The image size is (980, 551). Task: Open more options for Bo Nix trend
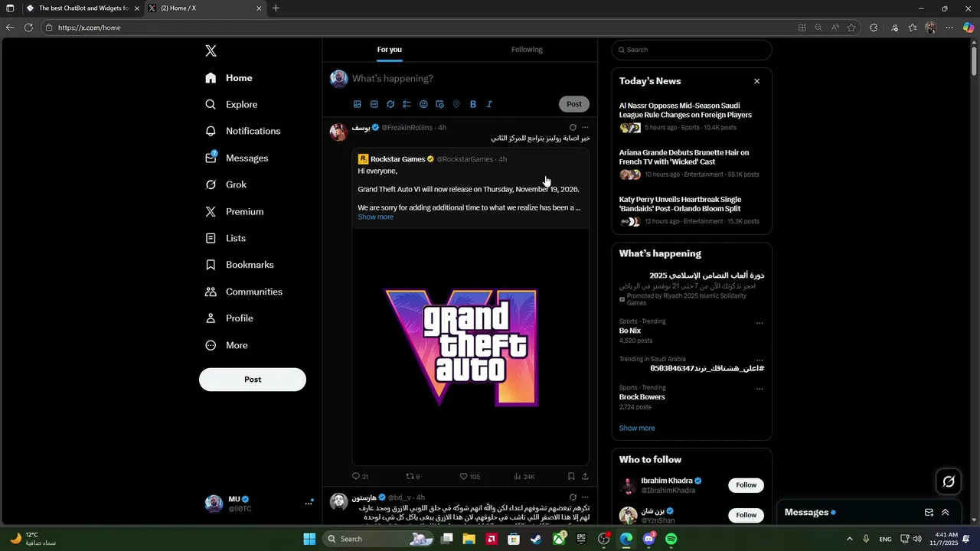pos(759,323)
